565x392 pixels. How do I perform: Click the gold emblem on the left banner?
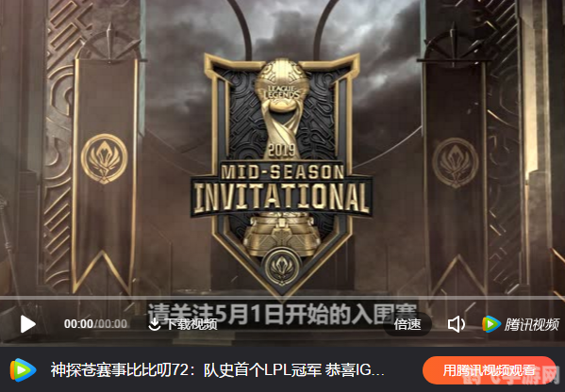point(104,158)
